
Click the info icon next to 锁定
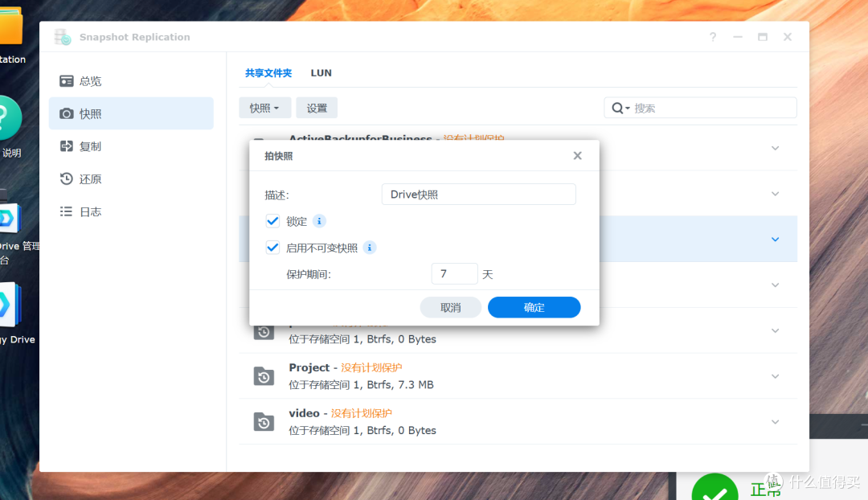pos(319,222)
